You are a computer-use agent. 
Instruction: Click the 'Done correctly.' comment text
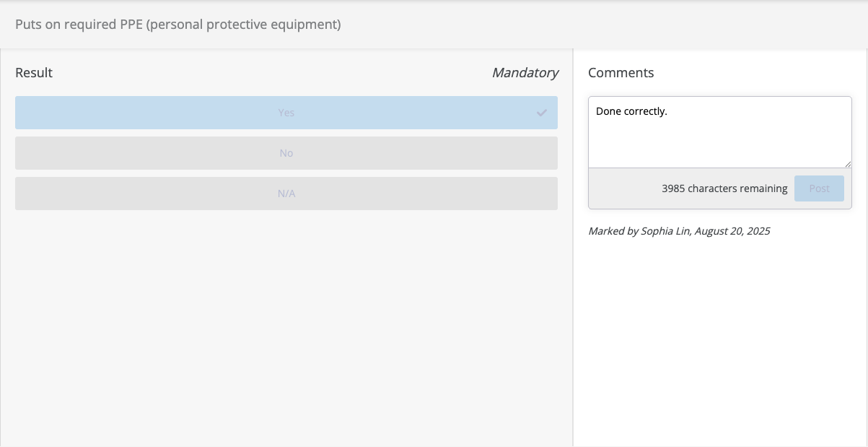pyautogui.click(x=631, y=112)
